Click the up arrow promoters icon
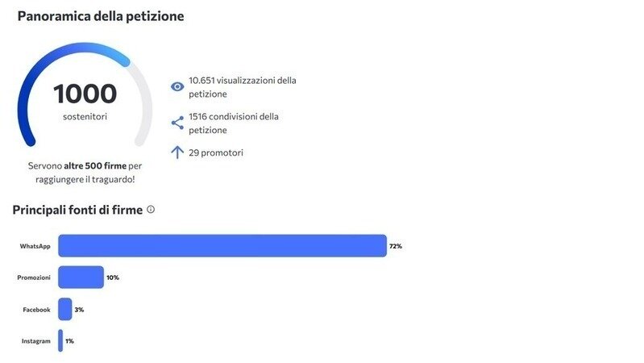The width and height of the screenshot is (644, 363). tap(177, 152)
